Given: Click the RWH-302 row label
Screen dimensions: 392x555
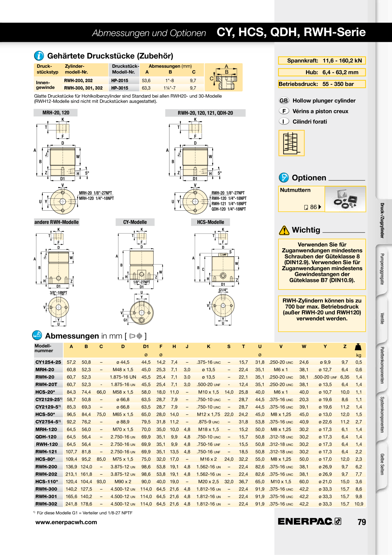Looking at the screenshot, I should tap(46, 504).
